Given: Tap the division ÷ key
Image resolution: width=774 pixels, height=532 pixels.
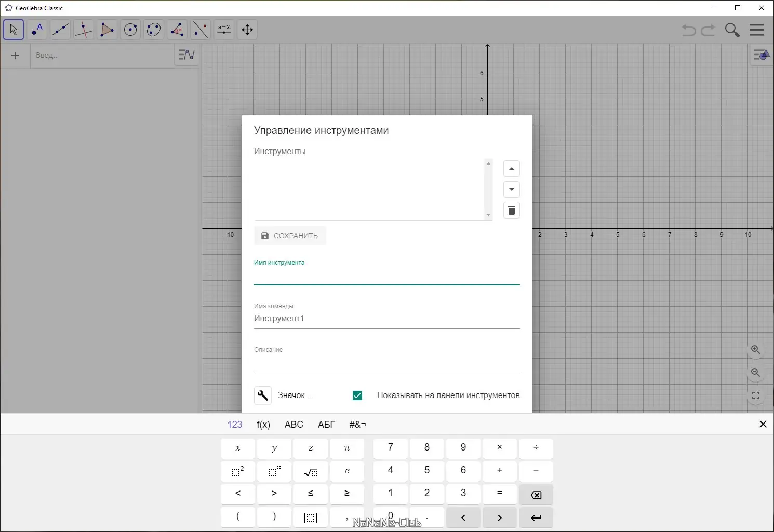Looking at the screenshot, I should pyautogui.click(x=536, y=448).
